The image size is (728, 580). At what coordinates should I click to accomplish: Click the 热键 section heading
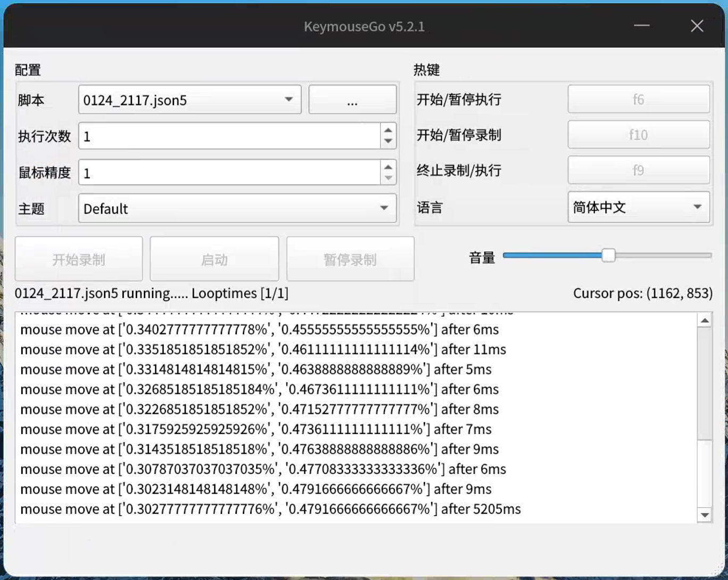pos(427,70)
